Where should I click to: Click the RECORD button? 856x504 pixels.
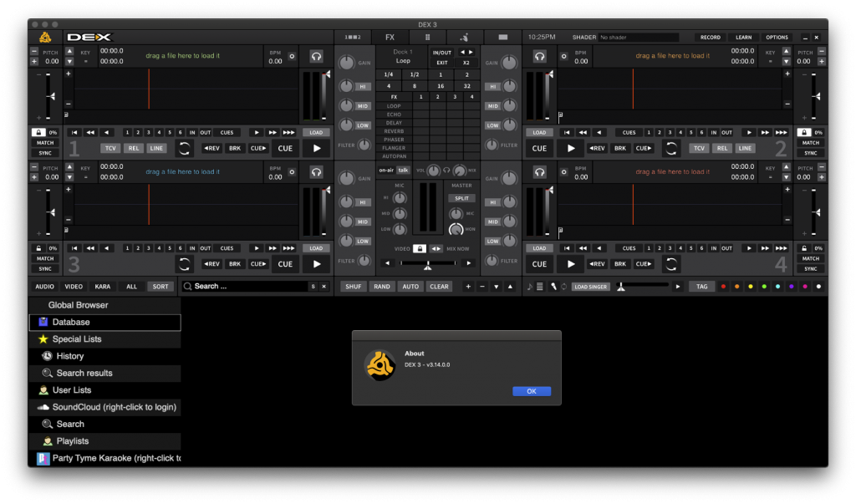711,37
